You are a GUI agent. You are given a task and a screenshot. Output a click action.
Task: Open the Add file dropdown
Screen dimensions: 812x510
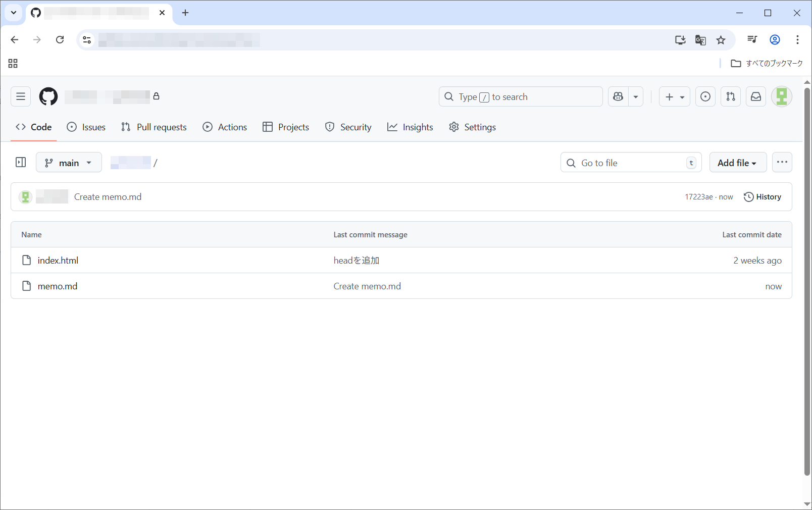tap(737, 163)
